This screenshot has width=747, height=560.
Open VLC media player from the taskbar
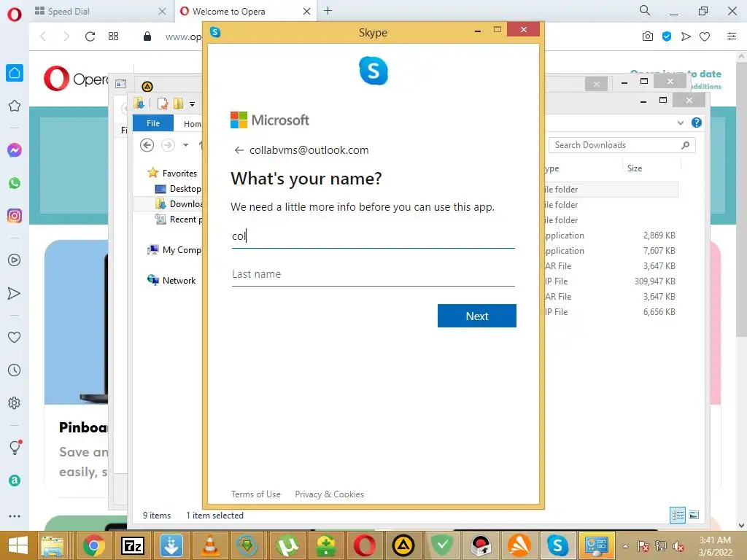tap(209, 545)
